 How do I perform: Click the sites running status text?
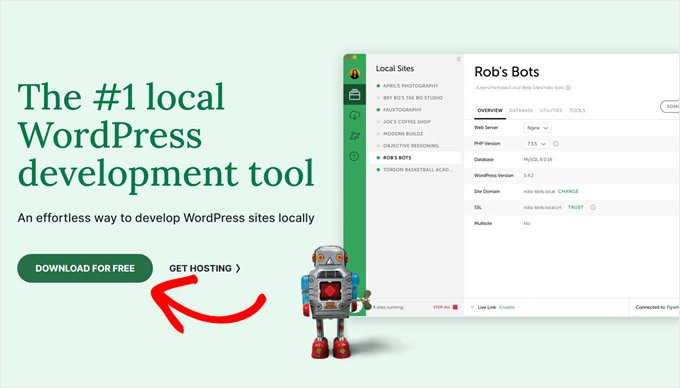pyautogui.click(x=388, y=307)
